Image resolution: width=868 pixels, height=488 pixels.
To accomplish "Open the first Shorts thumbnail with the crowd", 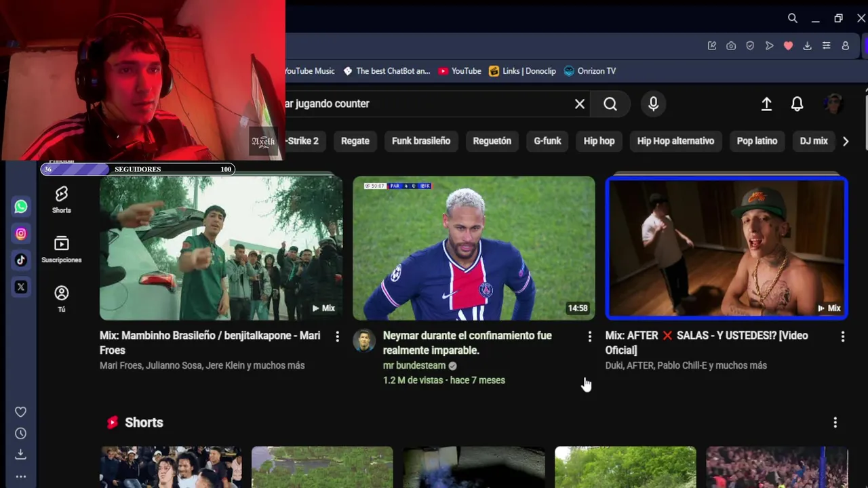I will click(x=171, y=467).
